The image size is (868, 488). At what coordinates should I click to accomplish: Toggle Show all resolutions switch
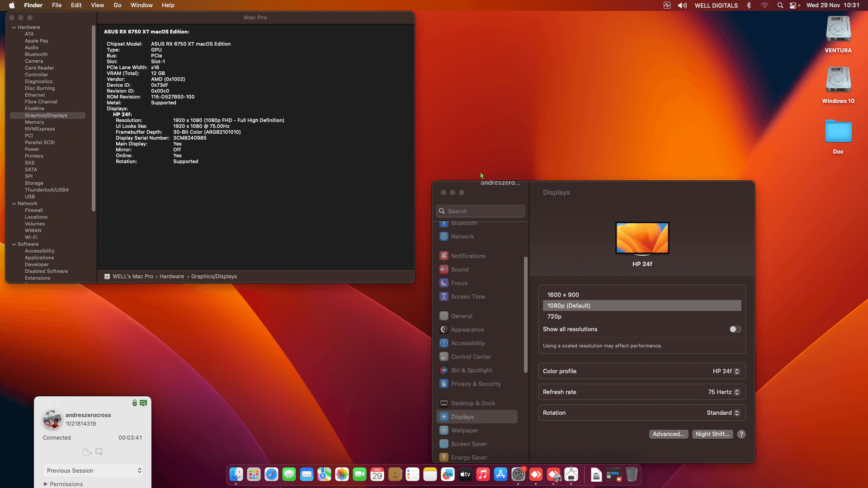(735, 329)
